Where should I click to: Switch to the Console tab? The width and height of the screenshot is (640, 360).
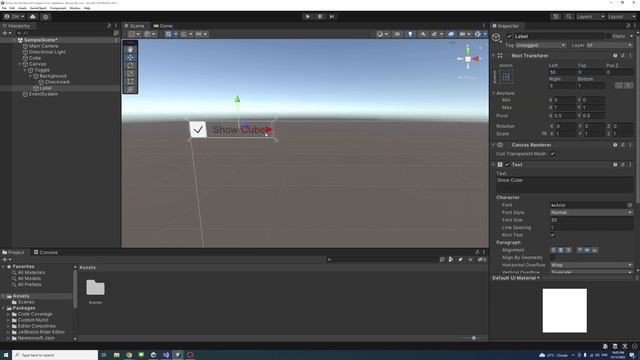click(x=46, y=252)
